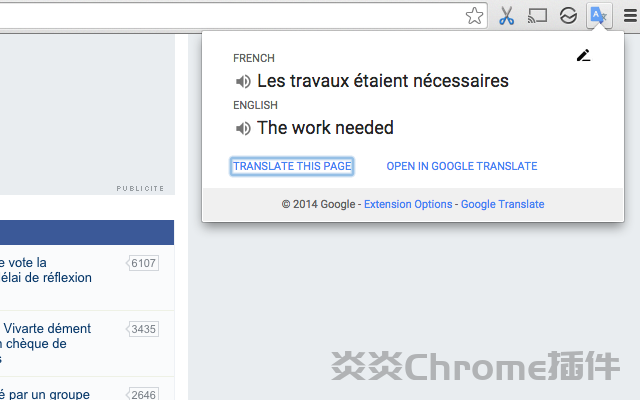Screen dimensions: 640x400
Task: Click the 2646 comment count badge
Action: (x=143, y=394)
